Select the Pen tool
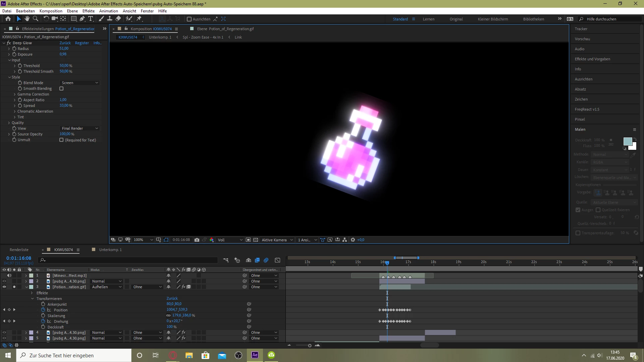The image size is (644, 362). tap(82, 19)
